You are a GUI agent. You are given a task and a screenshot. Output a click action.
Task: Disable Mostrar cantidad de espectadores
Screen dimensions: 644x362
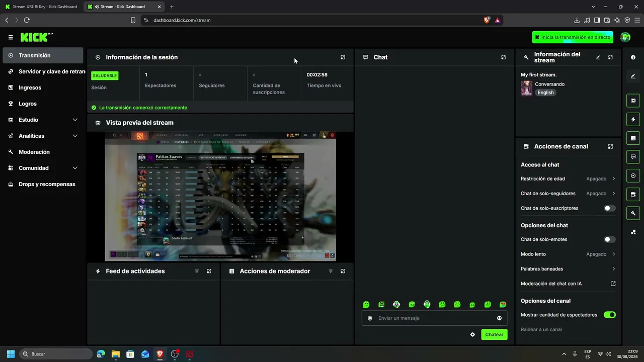click(609, 315)
